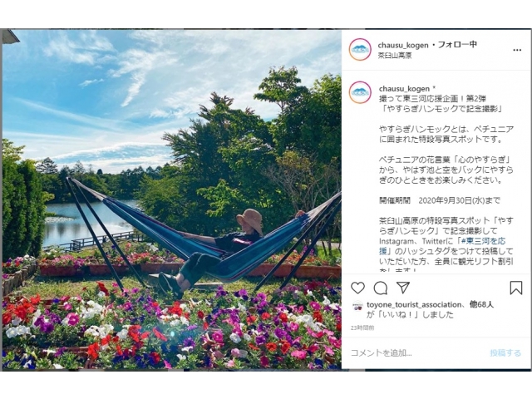The image size is (532, 399).
Task: Click the chausu_kogen header profile avatar
Action: click(x=360, y=49)
